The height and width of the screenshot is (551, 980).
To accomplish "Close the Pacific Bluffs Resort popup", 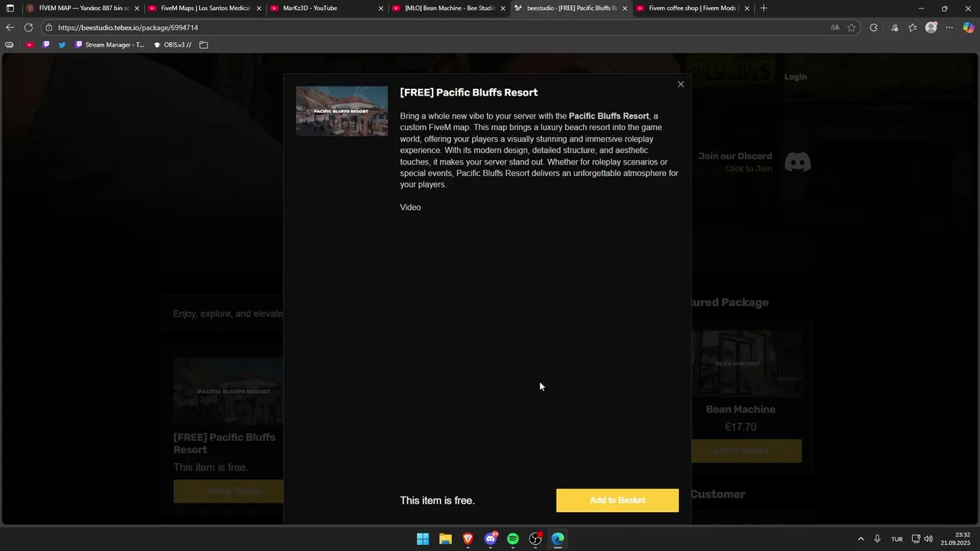I will [681, 84].
